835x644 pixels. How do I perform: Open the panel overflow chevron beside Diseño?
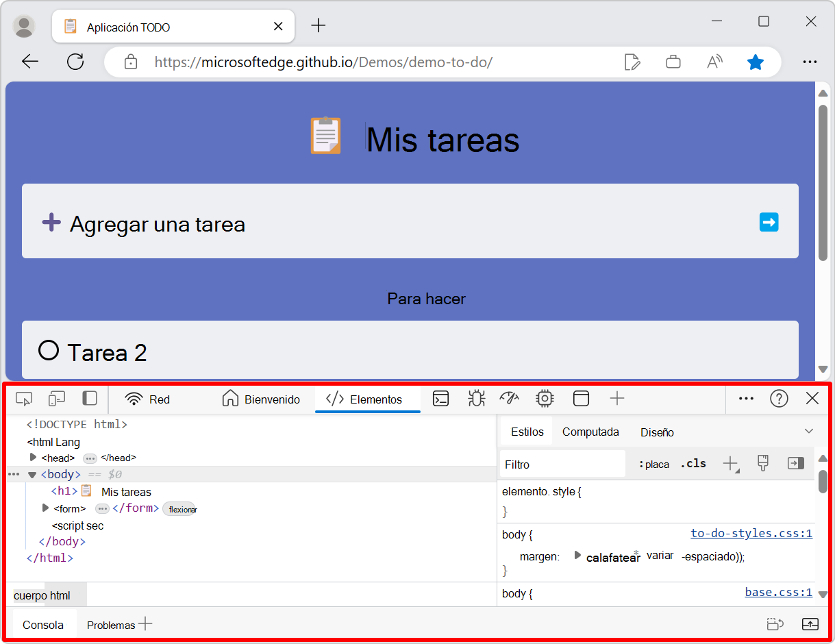click(x=809, y=432)
